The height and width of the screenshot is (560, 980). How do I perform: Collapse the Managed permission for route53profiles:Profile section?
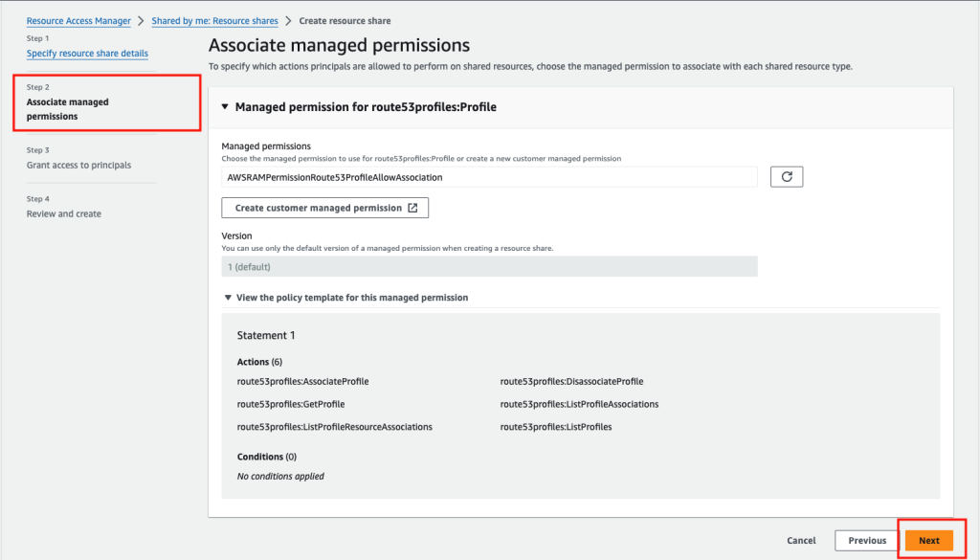click(x=226, y=106)
